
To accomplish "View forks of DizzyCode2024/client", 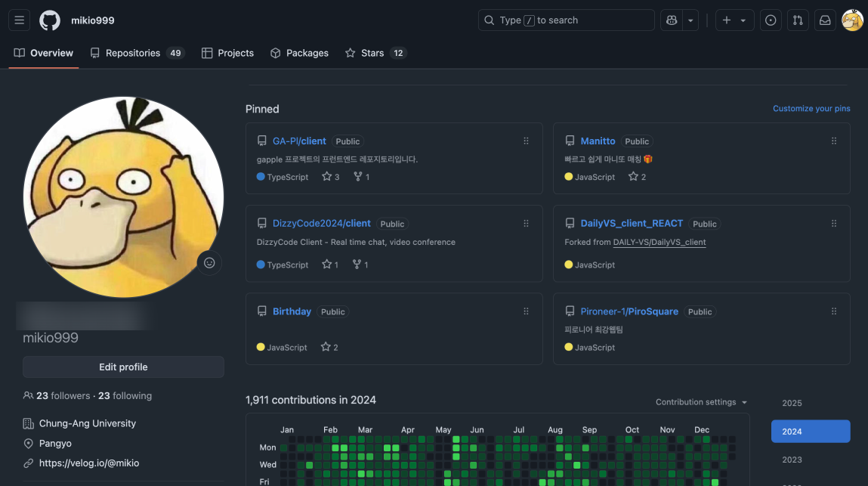I will click(360, 265).
